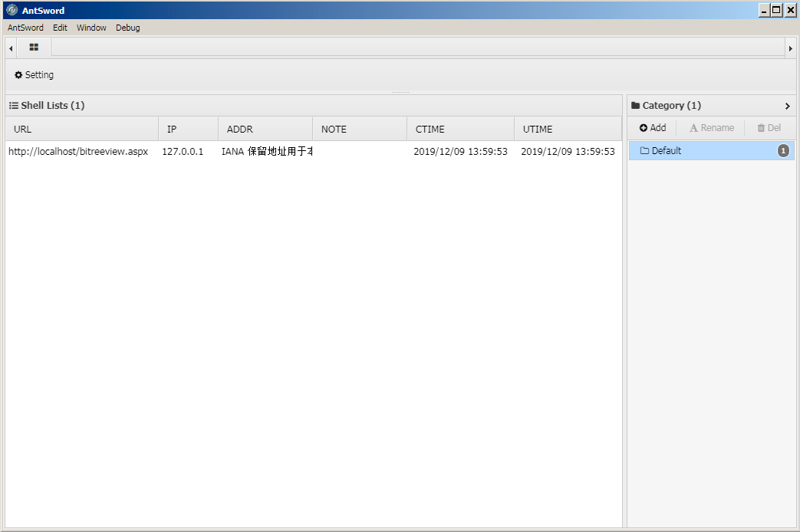Click the AntSword title bar app icon

12,10
